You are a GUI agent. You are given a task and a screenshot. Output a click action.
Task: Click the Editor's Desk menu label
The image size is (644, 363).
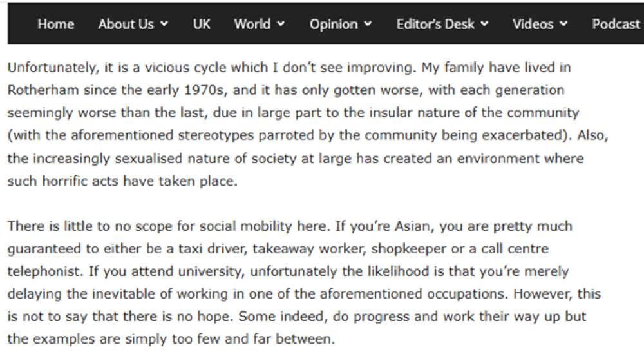(x=435, y=25)
